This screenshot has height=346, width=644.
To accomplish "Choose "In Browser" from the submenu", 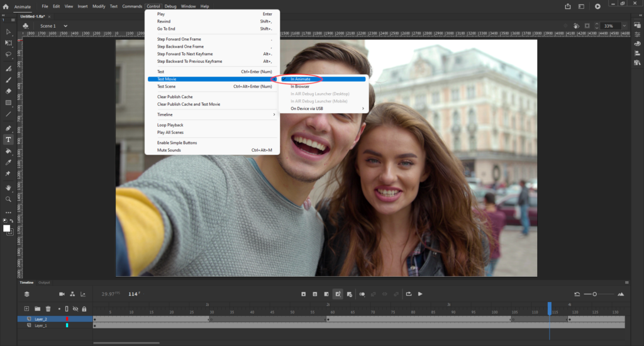I will coord(300,86).
